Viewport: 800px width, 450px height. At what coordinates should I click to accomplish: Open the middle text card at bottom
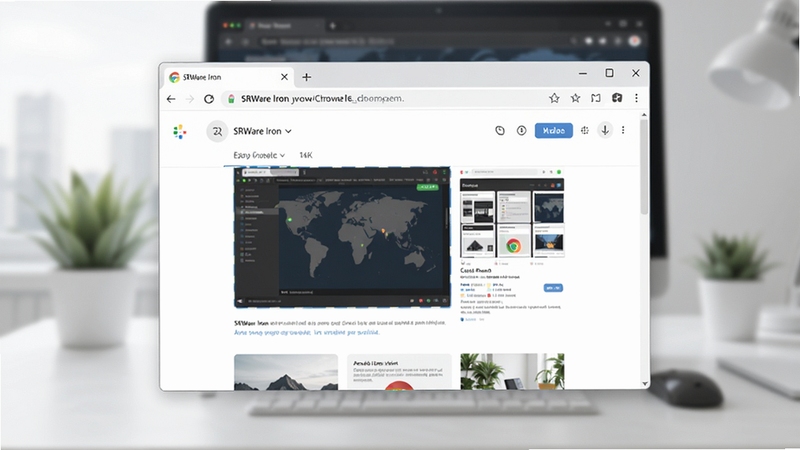tap(399, 372)
